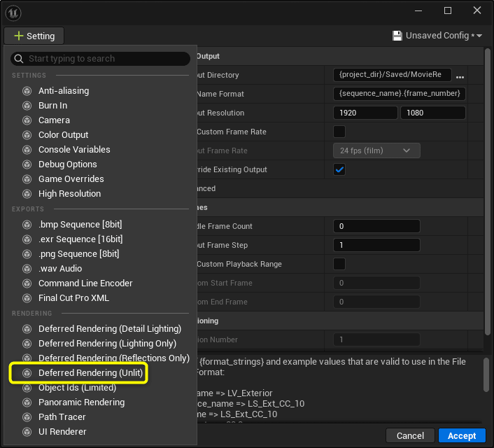The height and width of the screenshot is (448, 494).
Task: Click the Camera setting icon
Action: 27,120
